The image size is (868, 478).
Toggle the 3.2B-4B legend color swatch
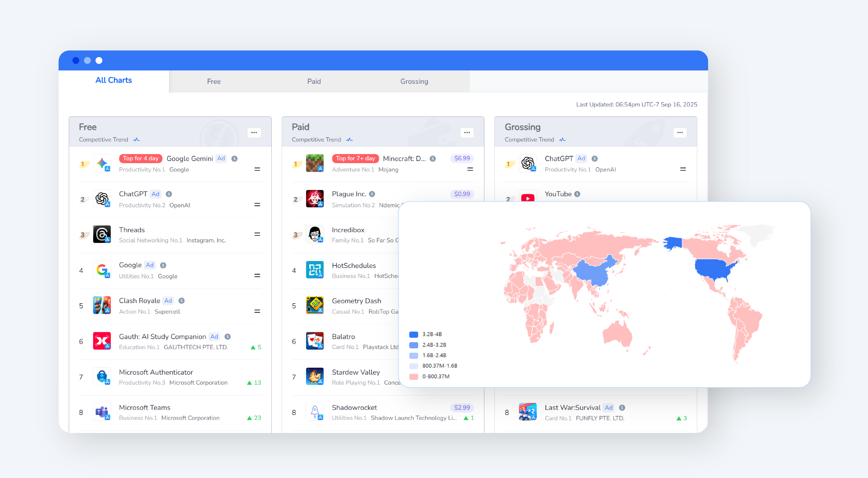coord(413,335)
